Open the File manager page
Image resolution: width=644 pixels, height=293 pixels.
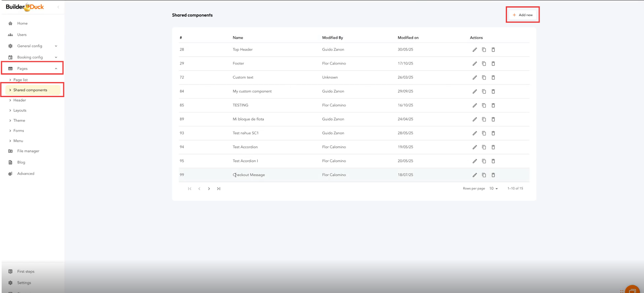click(28, 151)
